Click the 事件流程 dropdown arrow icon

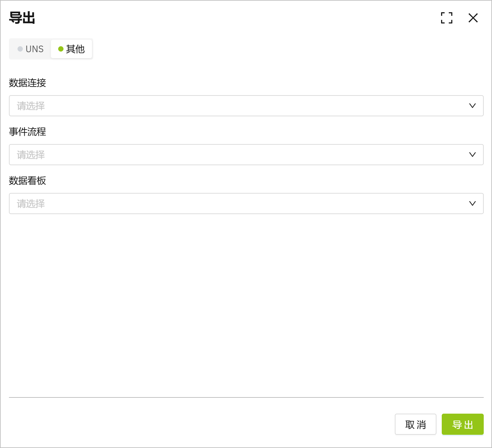pos(472,155)
